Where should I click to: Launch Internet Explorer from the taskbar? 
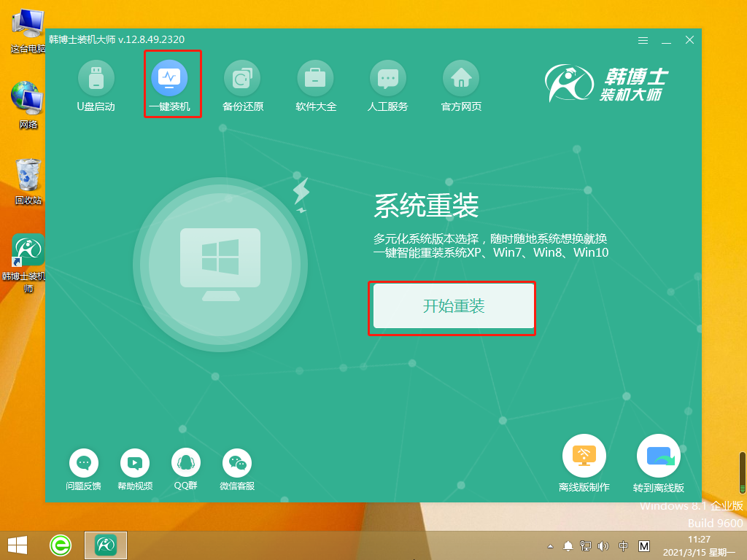click(61, 543)
